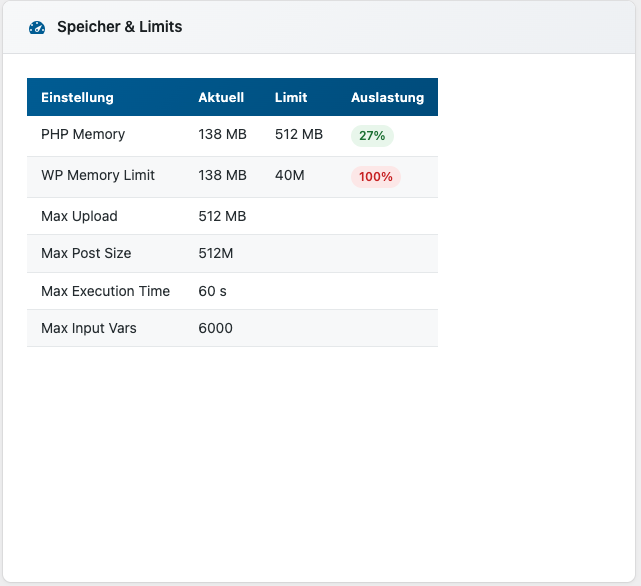This screenshot has width=641, height=586.
Task: Click the Aktuell column header
Action: click(x=221, y=98)
